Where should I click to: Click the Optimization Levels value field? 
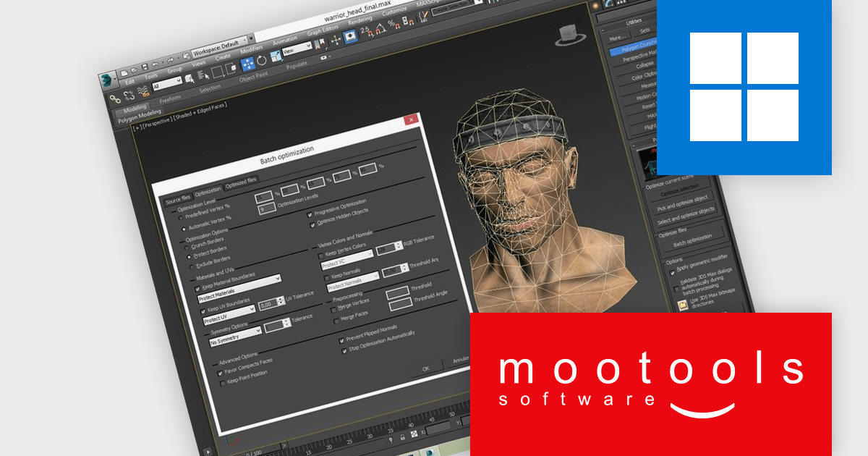pos(266,209)
